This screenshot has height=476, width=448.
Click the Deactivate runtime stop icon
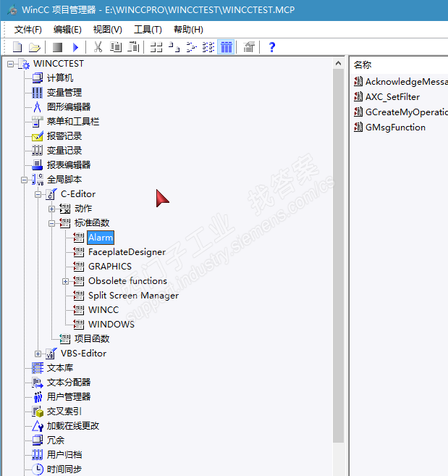pos(57,47)
